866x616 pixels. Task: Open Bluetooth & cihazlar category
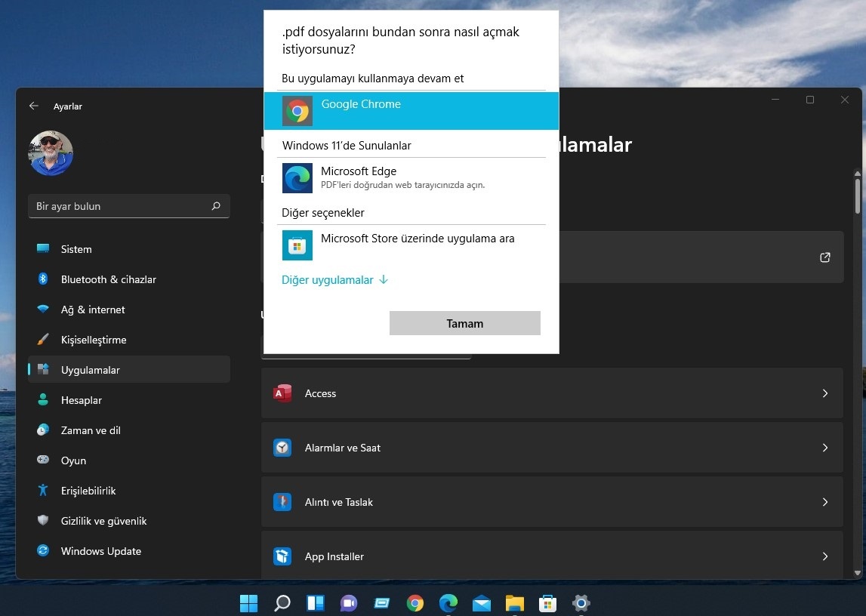point(128,279)
